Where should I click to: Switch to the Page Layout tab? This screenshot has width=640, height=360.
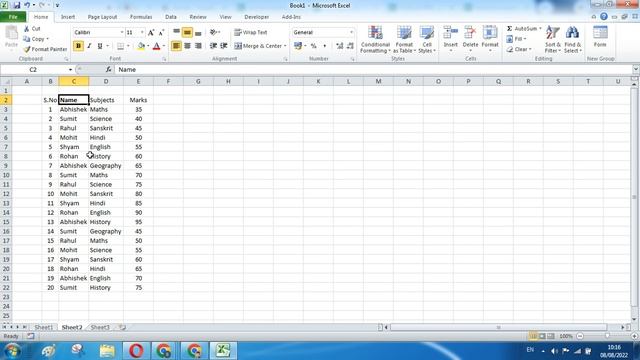tap(102, 17)
